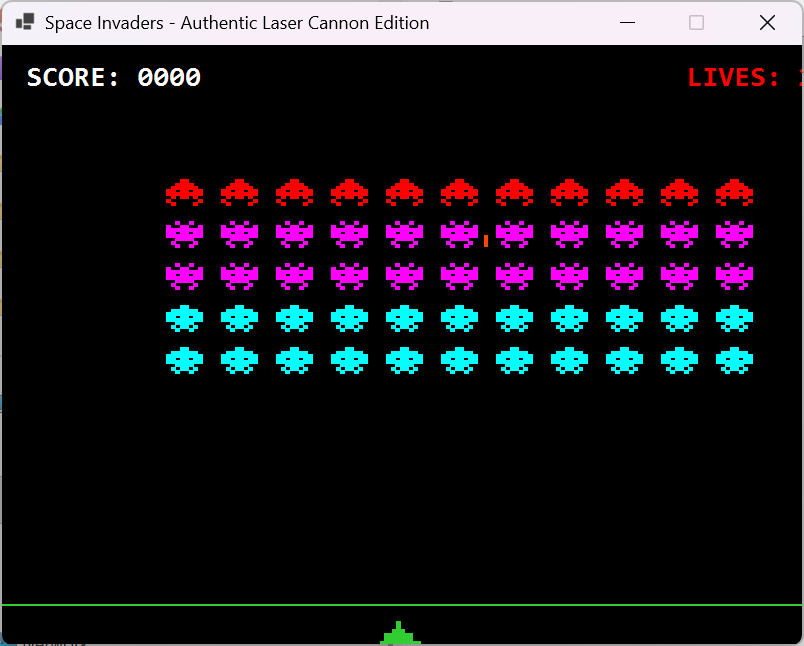
Task: Minimize the Space Invaders window
Action: [627, 23]
